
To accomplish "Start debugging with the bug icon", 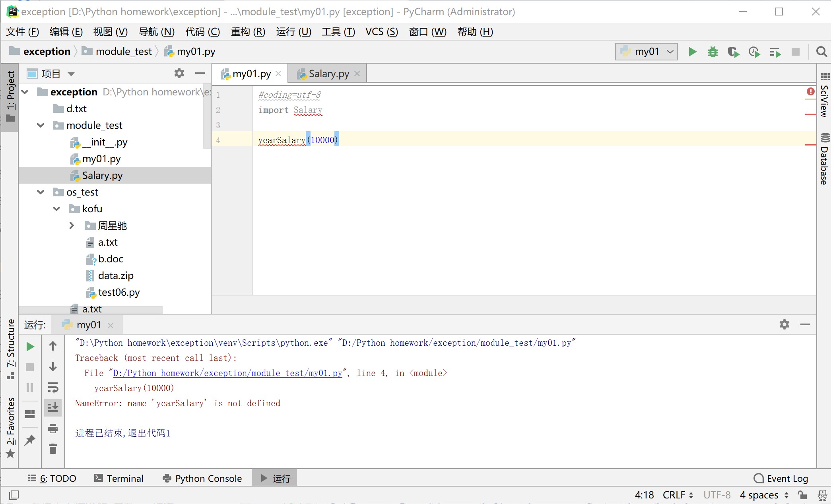I will (713, 52).
